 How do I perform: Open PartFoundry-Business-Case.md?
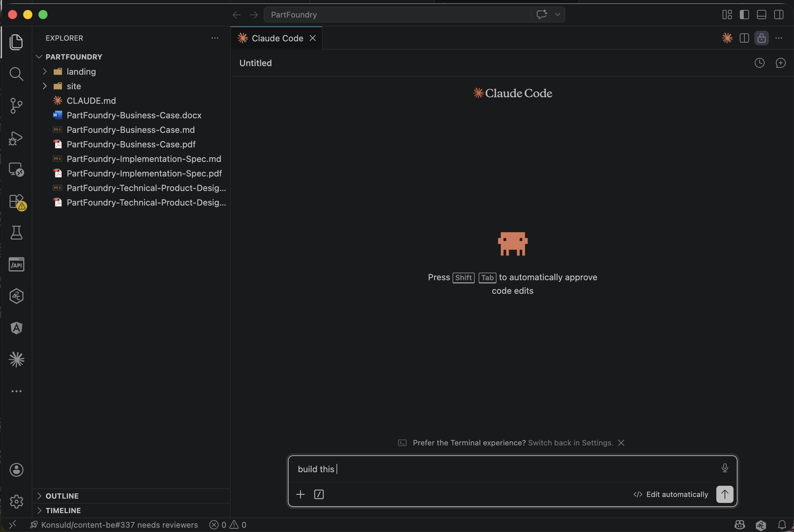pos(131,130)
